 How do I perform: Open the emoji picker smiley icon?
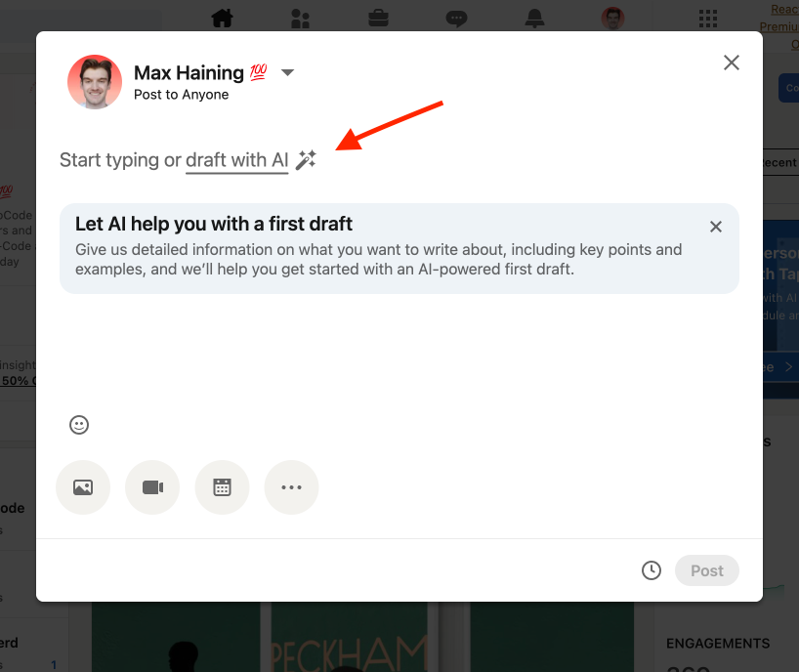click(x=79, y=425)
